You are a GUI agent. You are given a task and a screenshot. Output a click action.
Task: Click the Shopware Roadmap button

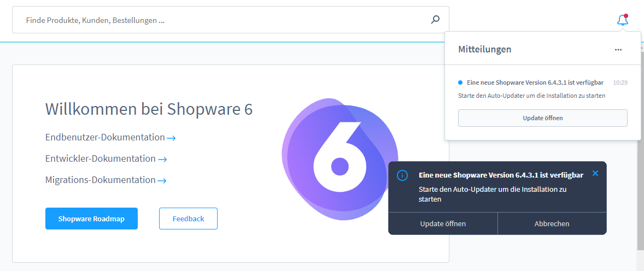pos(92,219)
